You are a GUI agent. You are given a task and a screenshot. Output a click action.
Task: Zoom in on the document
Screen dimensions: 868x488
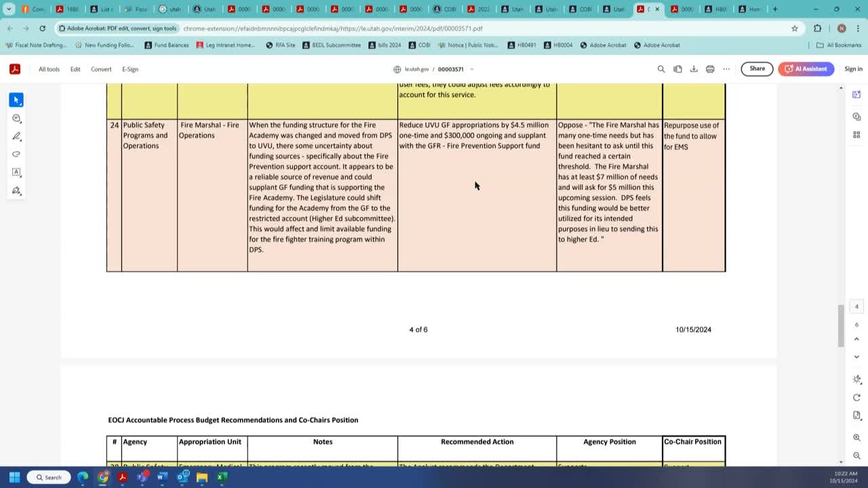point(856,438)
